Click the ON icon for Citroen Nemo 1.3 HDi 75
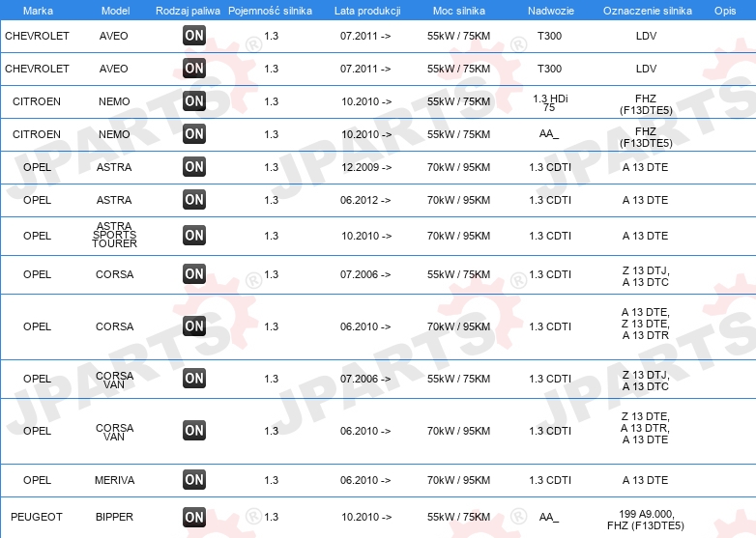Image resolution: width=756 pixels, height=538 pixels. click(x=194, y=101)
